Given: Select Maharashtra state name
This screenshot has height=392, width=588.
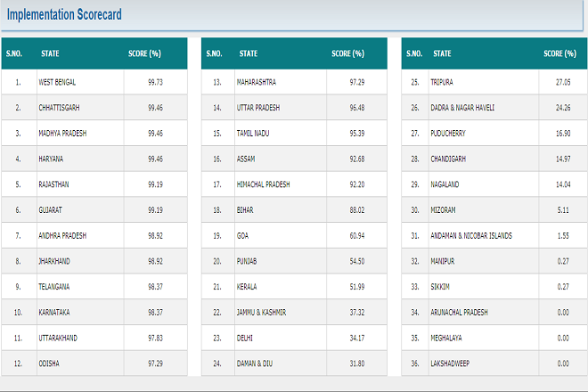Looking at the screenshot, I should coord(257,82).
